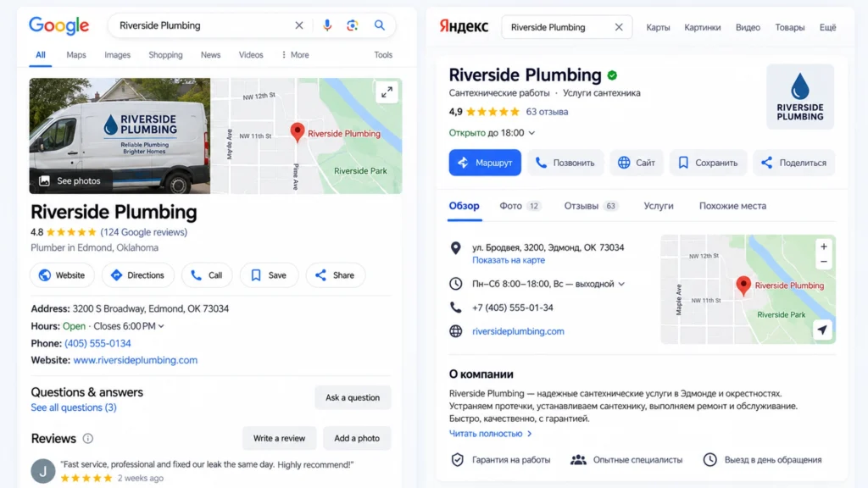Image resolution: width=868 pixels, height=488 pixels.
Task: Open Yandex Ещё menu
Action: coord(827,27)
